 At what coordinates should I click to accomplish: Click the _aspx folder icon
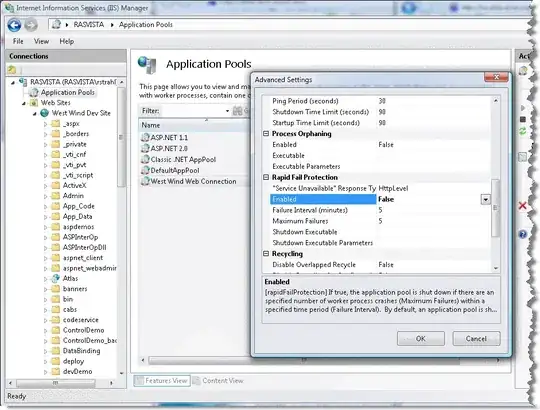(x=55, y=123)
